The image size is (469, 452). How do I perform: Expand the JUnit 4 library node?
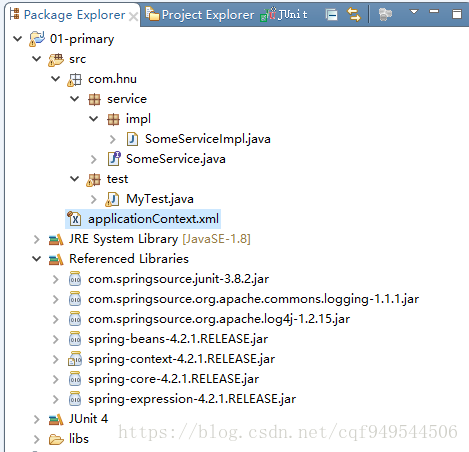36,419
